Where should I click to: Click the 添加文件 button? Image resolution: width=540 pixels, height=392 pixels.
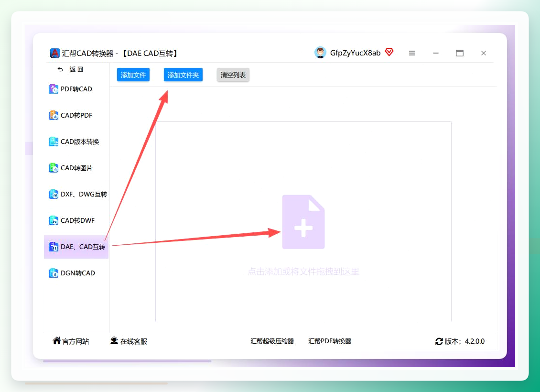(x=133, y=75)
